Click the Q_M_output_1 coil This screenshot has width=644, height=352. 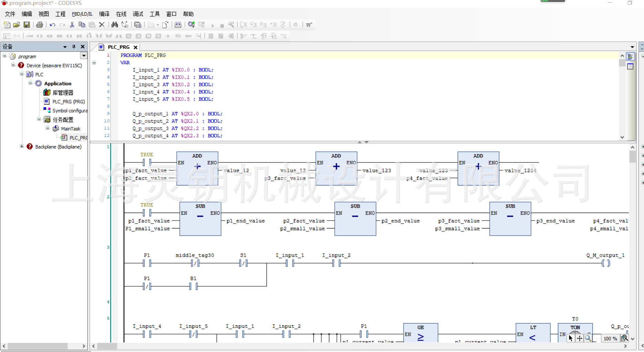pyautogui.click(x=606, y=263)
